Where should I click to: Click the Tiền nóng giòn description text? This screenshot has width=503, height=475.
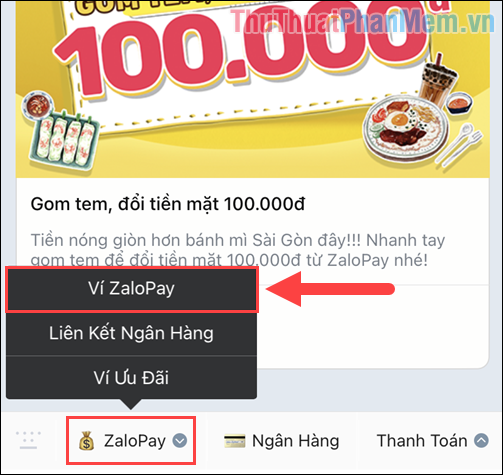238,250
